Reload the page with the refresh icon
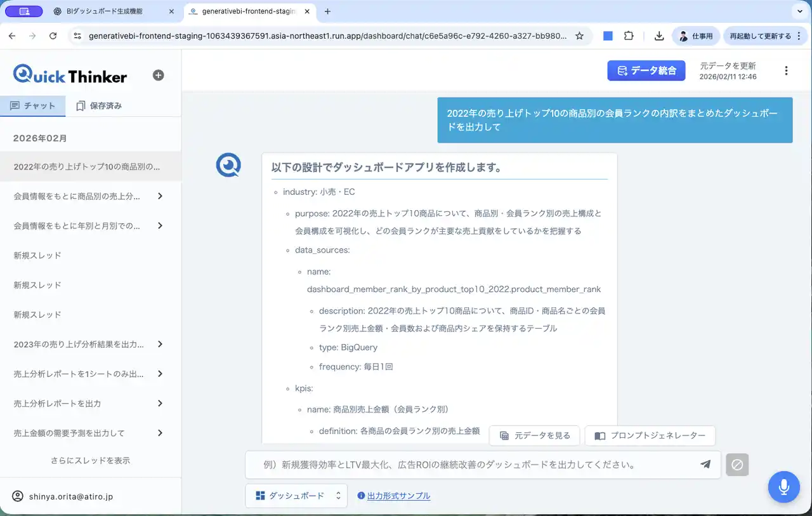This screenshot has width=812, height=516. pos(53,36)
